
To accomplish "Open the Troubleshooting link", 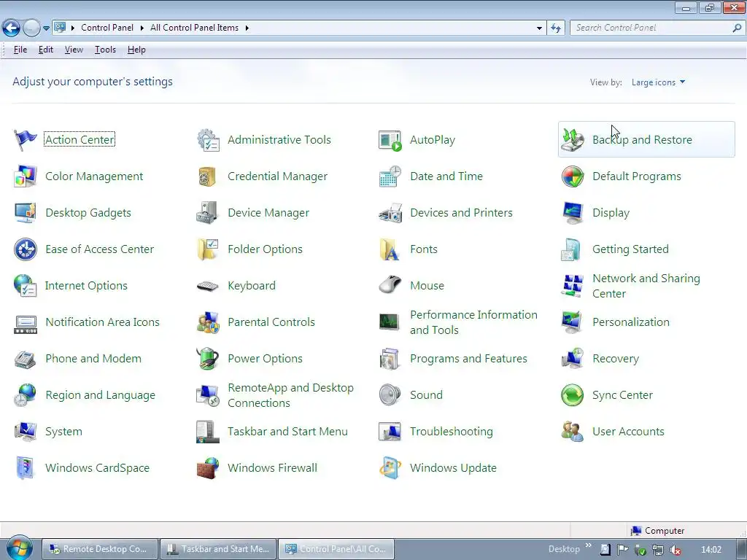I will (x=451, y=432).
